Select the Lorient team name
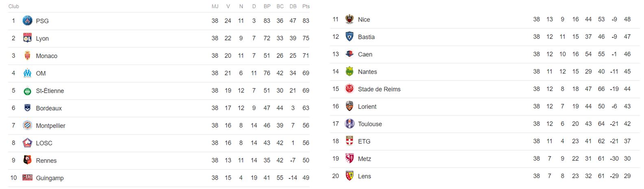 (x=367, y=106)
